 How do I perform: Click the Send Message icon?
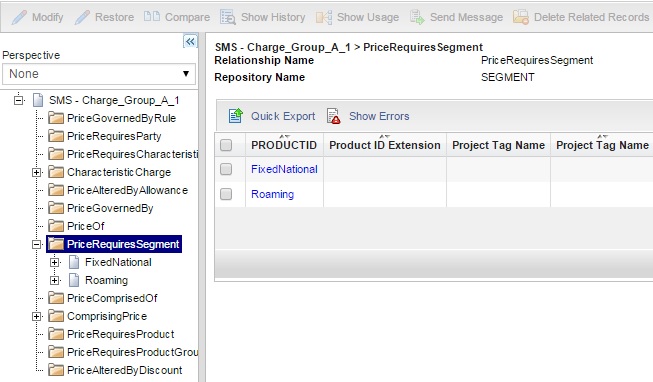(x=417, y=17)
